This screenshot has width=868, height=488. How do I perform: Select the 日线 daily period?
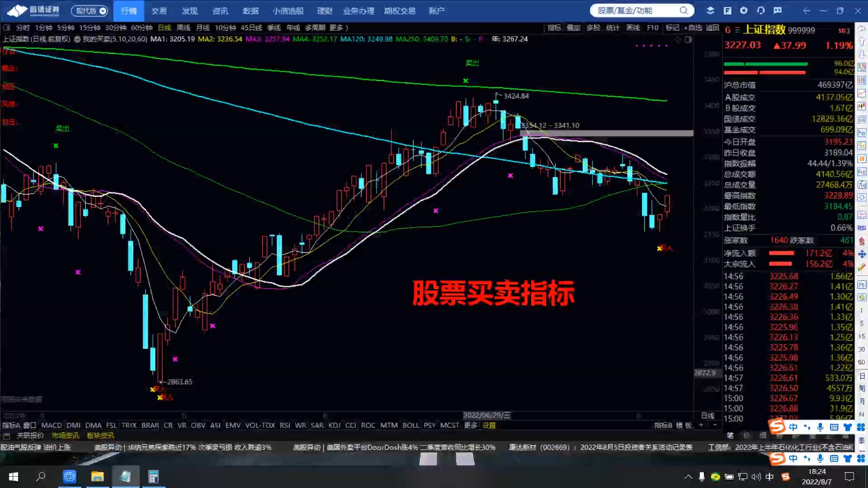coord(165,28)
